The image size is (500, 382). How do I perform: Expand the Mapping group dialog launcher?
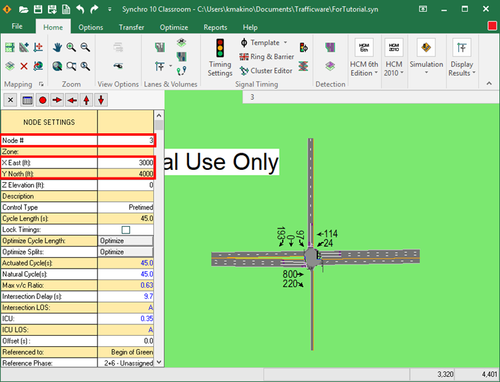(41, 84)
